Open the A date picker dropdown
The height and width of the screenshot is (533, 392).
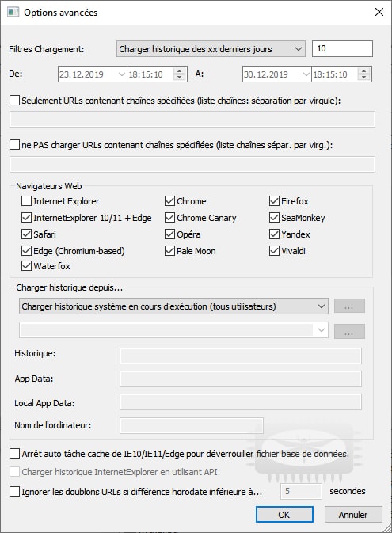pos(306,74)
